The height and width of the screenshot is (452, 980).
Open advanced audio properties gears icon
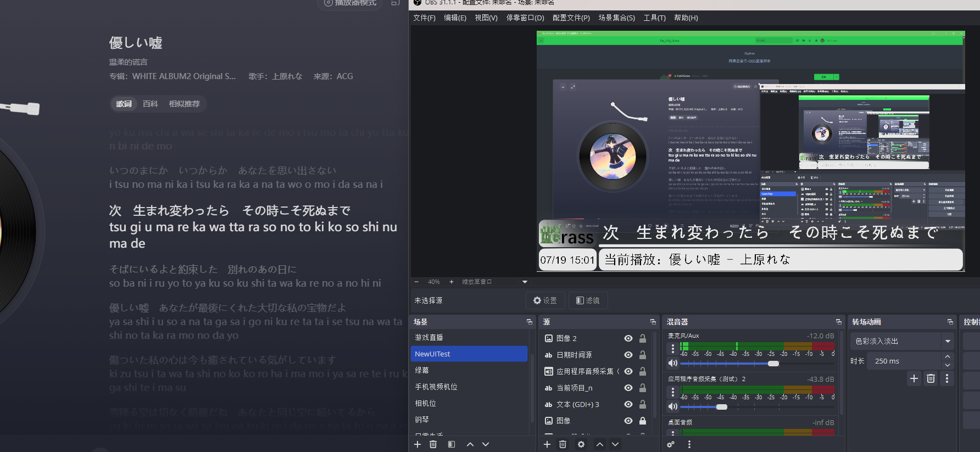click(671, 444)
